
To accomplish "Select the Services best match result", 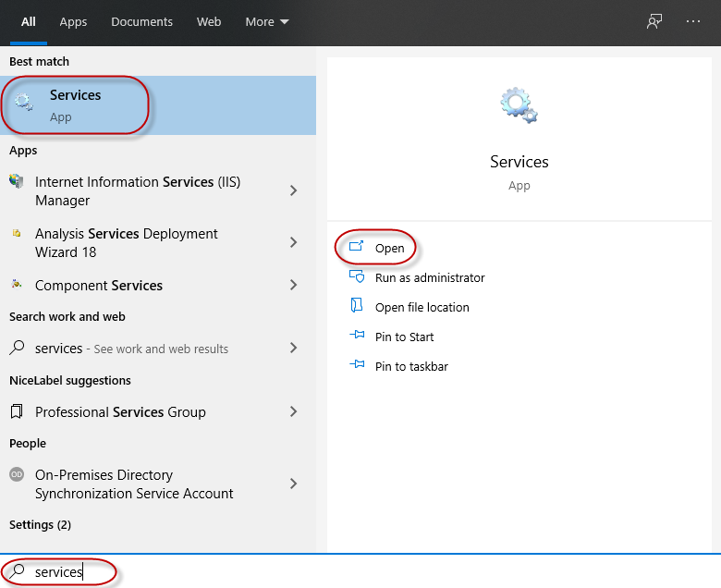I will 158,105.
